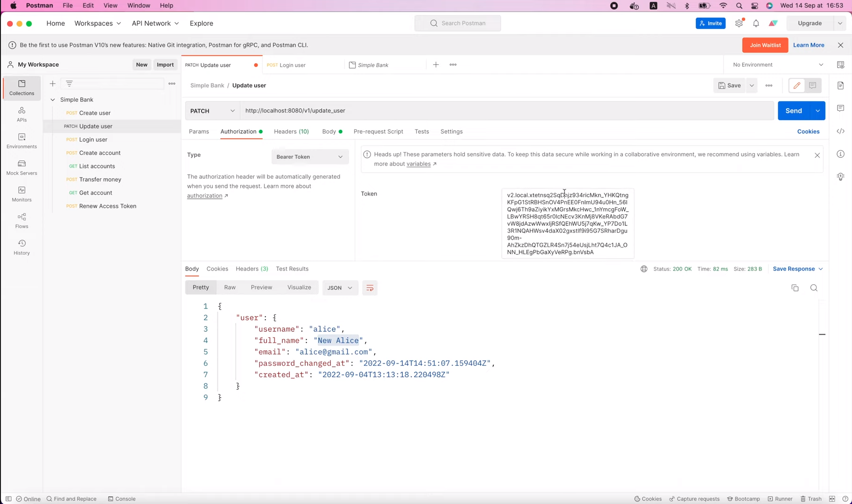The width and height of the screenshot is (852, 504).
Task: Open the Console in status bar
Action: [x=122, y=499]
